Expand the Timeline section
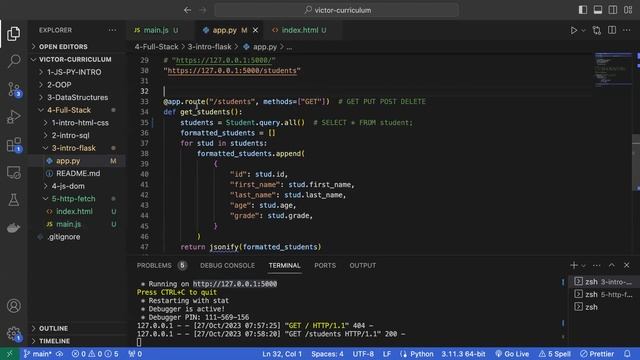This screenshot has height=360, width=640. pyautogui.click(x=77, y=341)
